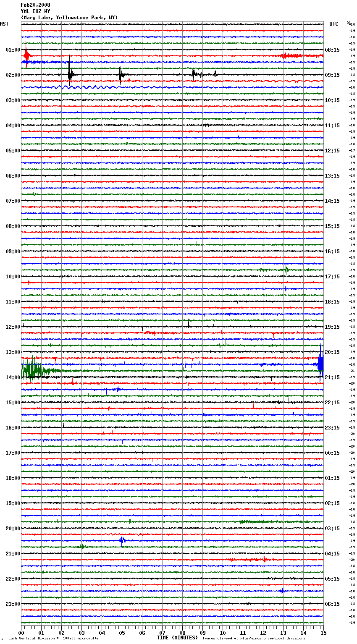Image resolution: width=357 pixels, height=644 pixels.
Task: Select minute 00 on the bottom axis
Action: click(x=21, y=633)
